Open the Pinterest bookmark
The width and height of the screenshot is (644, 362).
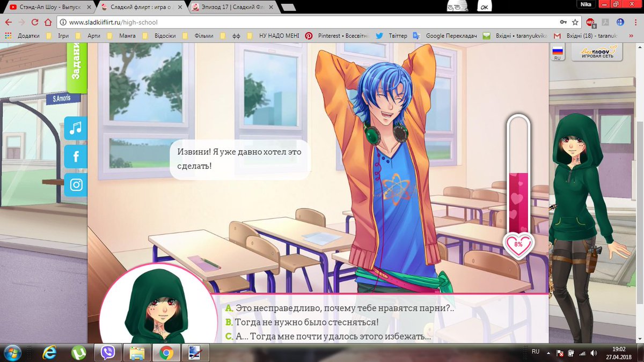[338, 36]
